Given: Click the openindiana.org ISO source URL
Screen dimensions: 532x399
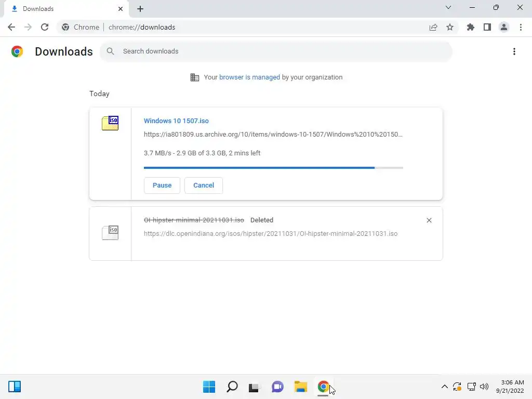Looking at the screenshot, I should point(270,234).
